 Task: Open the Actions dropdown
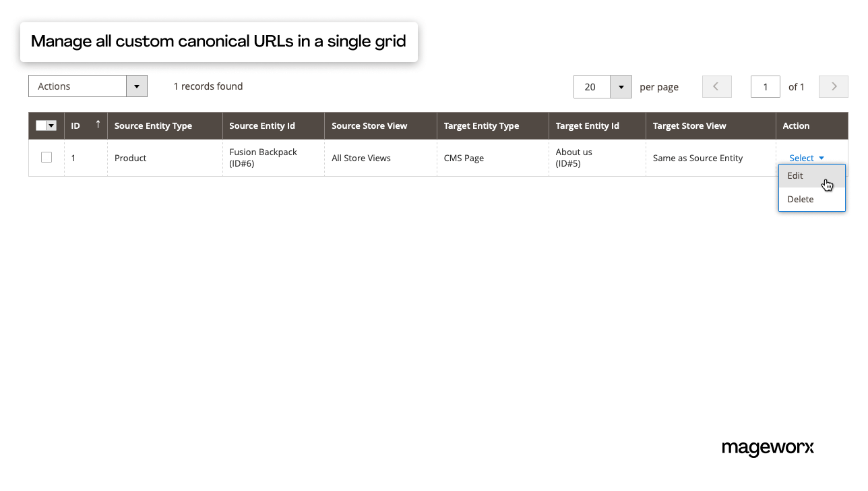tap(88, 86)
